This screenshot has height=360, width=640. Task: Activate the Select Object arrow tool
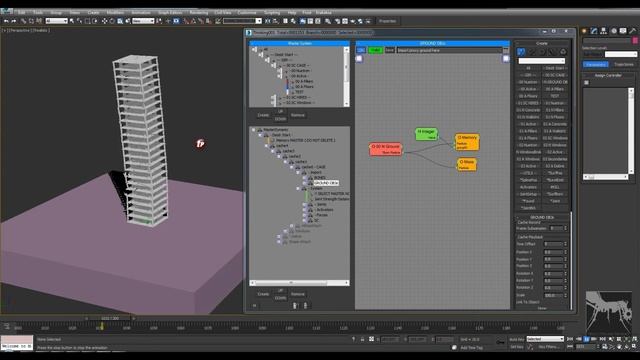pyautogui.click(x=72, y=21)
